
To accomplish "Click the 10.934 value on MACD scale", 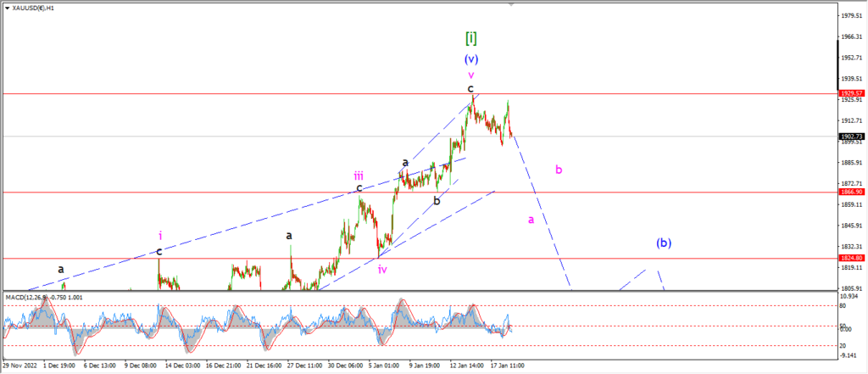I will pyautogui.click(x=849, y=298).
